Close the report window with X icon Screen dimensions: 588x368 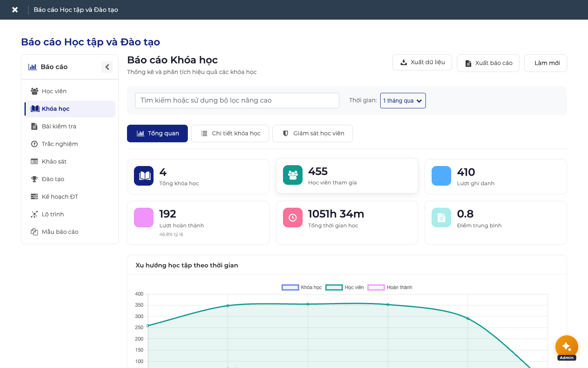tap(15, 10)
